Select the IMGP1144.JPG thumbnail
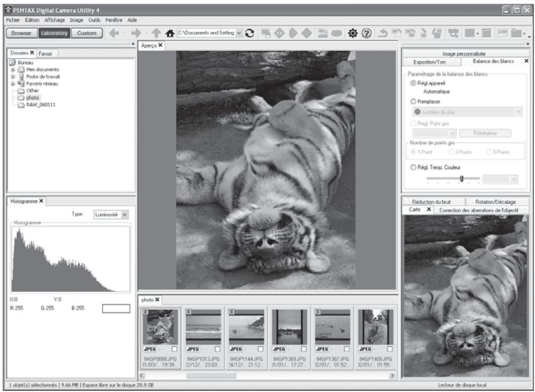The height and width of the screenshot is (392, 535). coord(246,327)
